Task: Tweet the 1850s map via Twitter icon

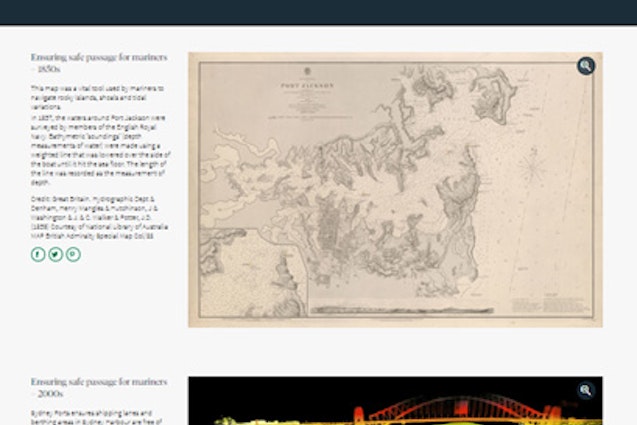Action: (x=55, y=254)
